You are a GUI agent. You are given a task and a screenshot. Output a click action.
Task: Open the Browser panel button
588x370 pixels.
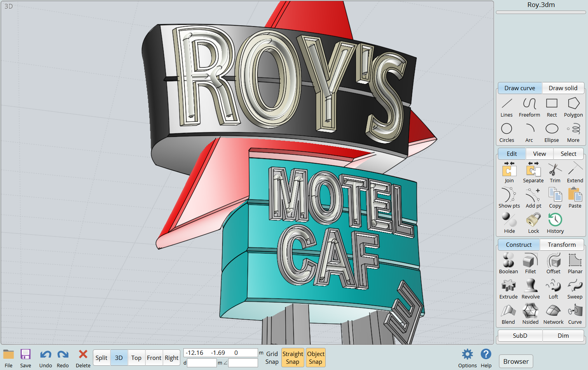coord(516,361)
